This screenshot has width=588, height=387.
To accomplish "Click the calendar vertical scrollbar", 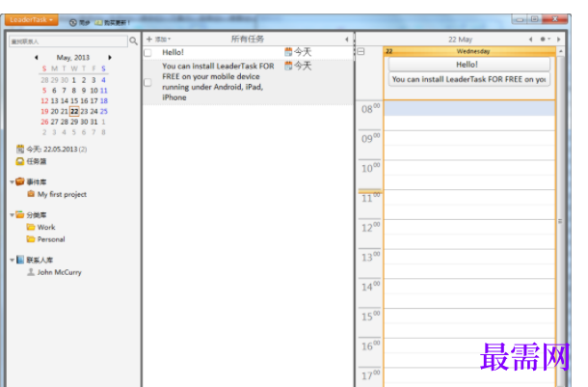I will point(560,221).
